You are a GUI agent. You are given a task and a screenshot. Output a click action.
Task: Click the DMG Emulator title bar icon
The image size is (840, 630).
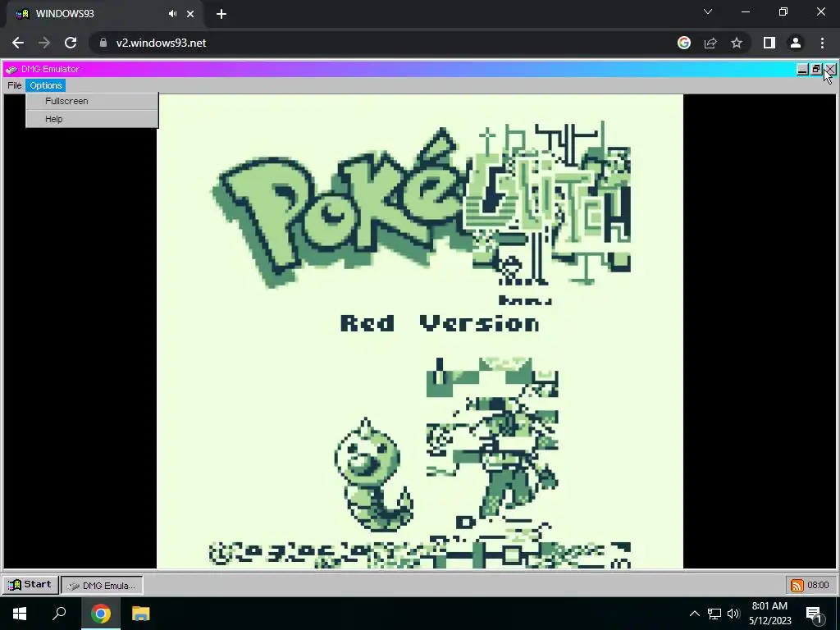coord(11,69)
